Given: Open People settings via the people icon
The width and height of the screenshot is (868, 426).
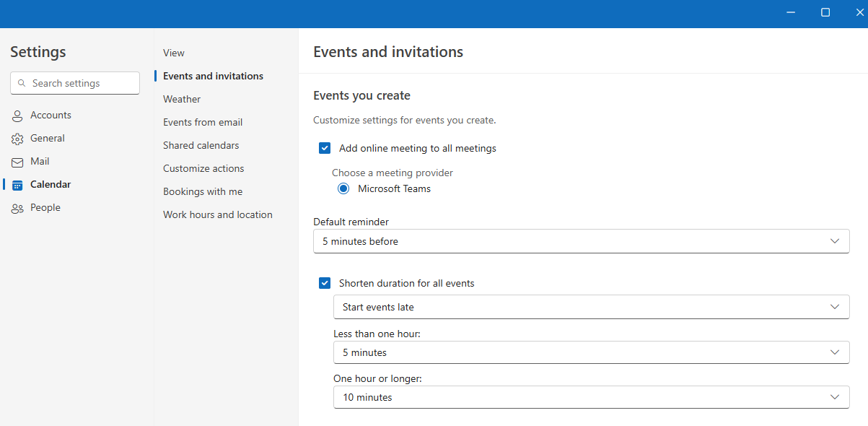Looking at the screenshot, I should tap(17, 207).
